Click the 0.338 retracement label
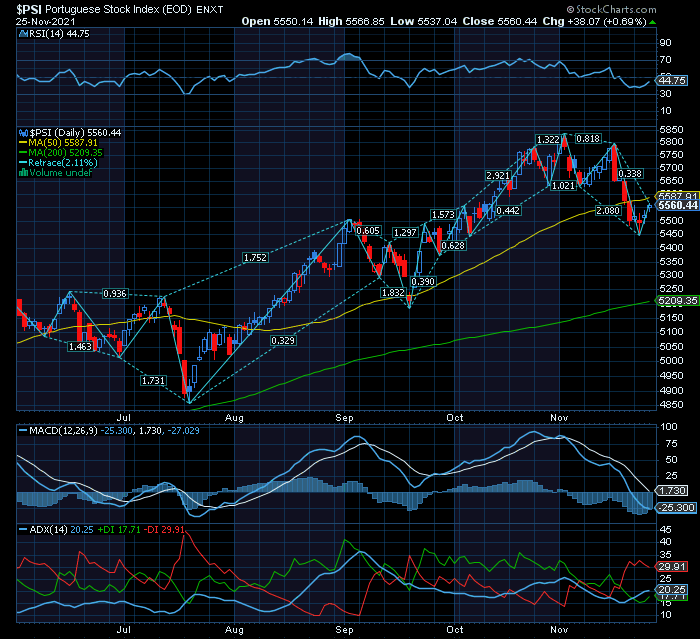 tap(630, 174)
